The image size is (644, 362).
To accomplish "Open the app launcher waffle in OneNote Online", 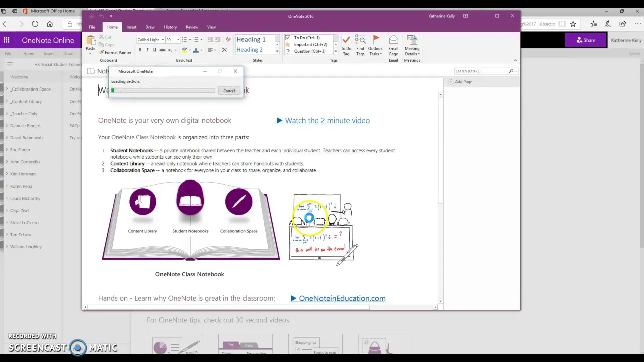I will click(x=6, y=40).
